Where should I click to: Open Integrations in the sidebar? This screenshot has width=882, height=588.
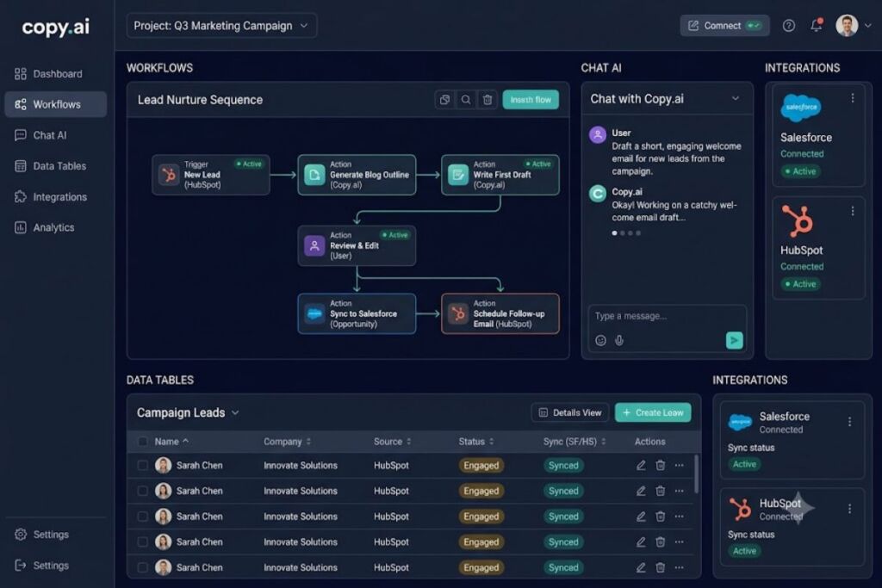(x=55, y=197)
